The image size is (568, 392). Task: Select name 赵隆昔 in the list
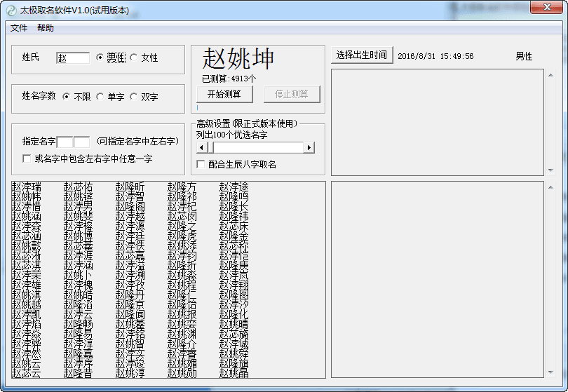[x=79, y=373]
